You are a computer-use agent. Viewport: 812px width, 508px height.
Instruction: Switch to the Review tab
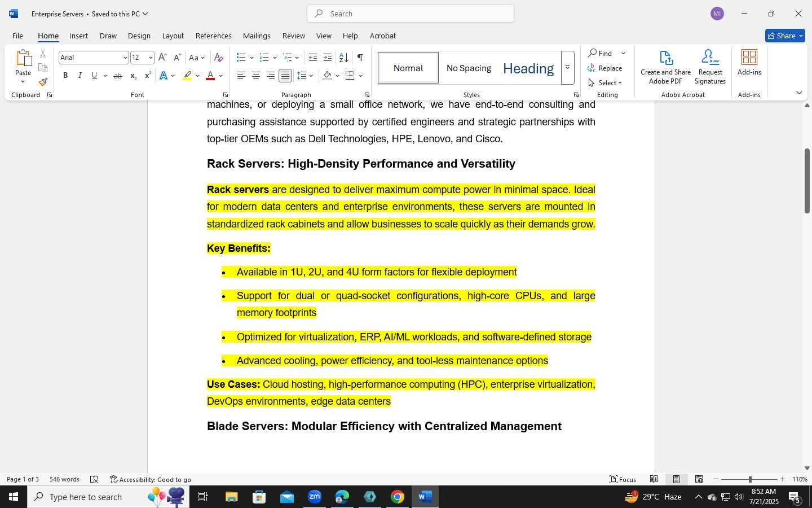click(293, 36)
